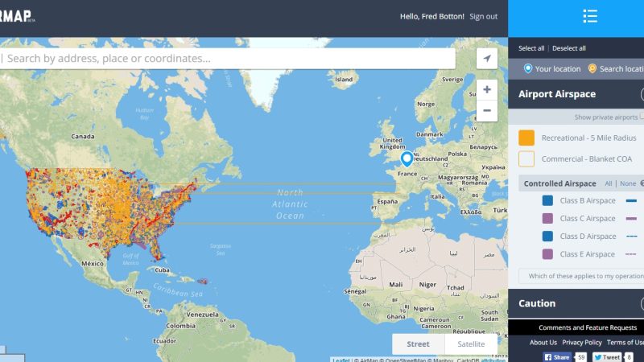Toggle the Class D Airspace checkbox

pos(547,237)
